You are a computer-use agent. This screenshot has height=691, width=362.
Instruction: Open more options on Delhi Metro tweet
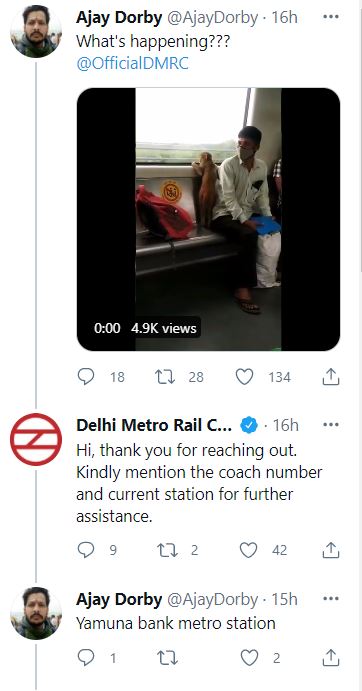331,425
